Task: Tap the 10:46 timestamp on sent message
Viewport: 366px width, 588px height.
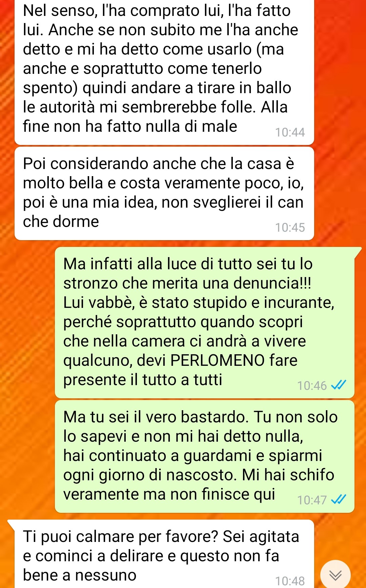Action: pos(312,386)
